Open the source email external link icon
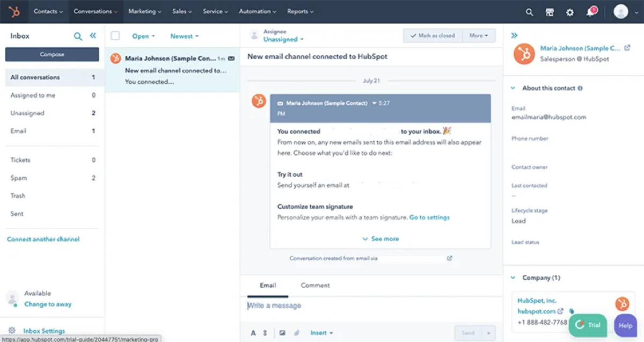This screenshot has height=342, width=644. pos(450,258)
